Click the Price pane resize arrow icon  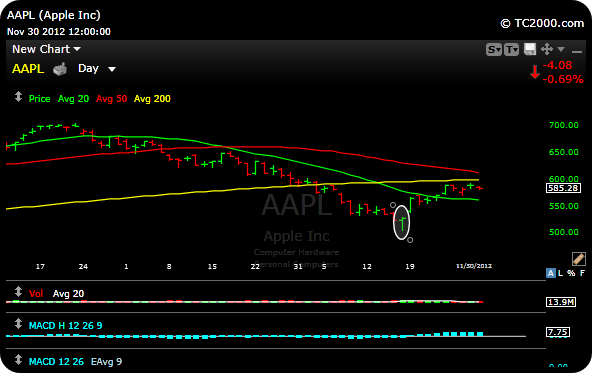pos(18,97)
